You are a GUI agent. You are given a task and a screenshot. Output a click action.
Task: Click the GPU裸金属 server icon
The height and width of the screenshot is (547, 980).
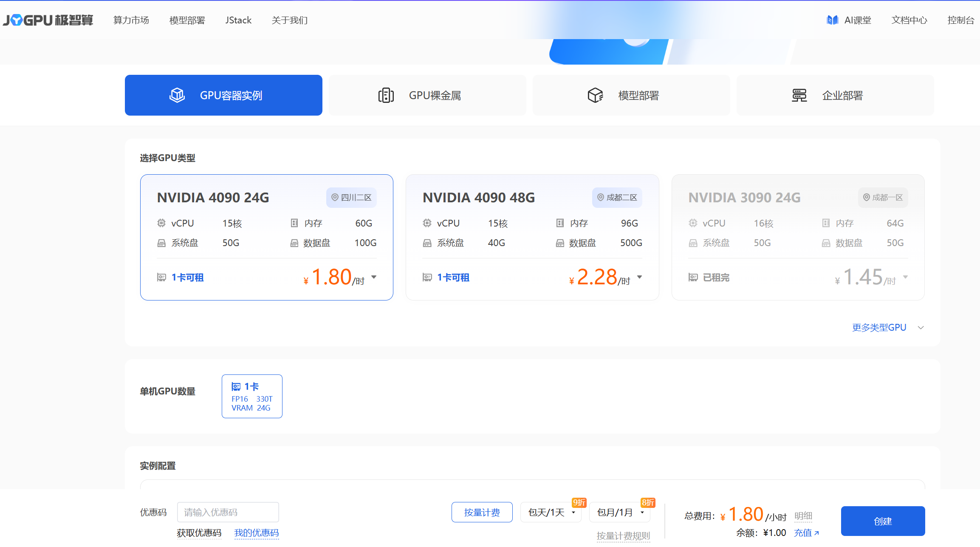click(x=386, y=95)
